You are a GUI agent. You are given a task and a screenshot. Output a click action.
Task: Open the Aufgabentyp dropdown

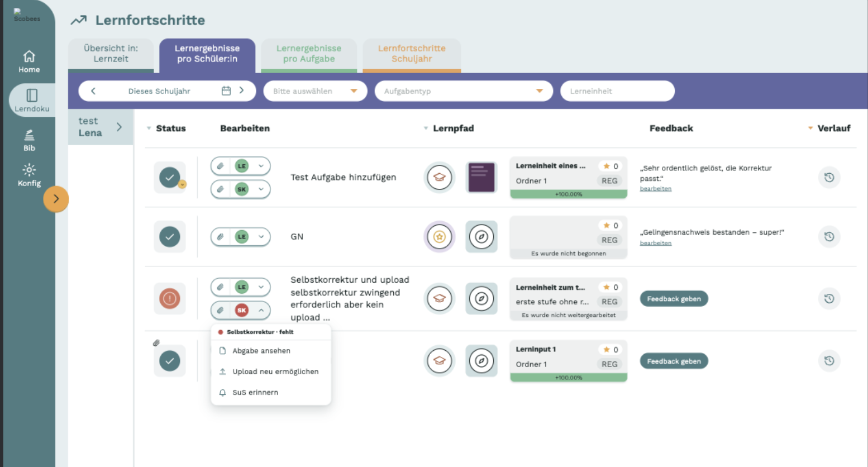(464, 91)
